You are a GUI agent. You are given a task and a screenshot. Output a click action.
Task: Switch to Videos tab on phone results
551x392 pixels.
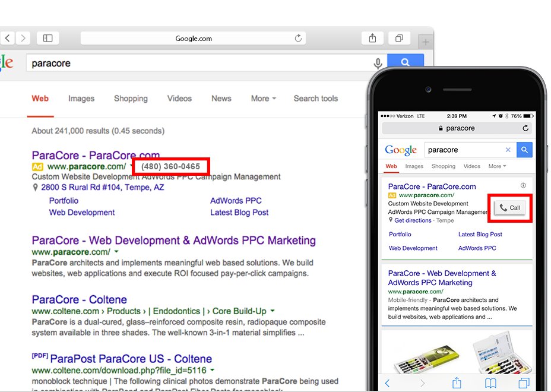(471, 166)
